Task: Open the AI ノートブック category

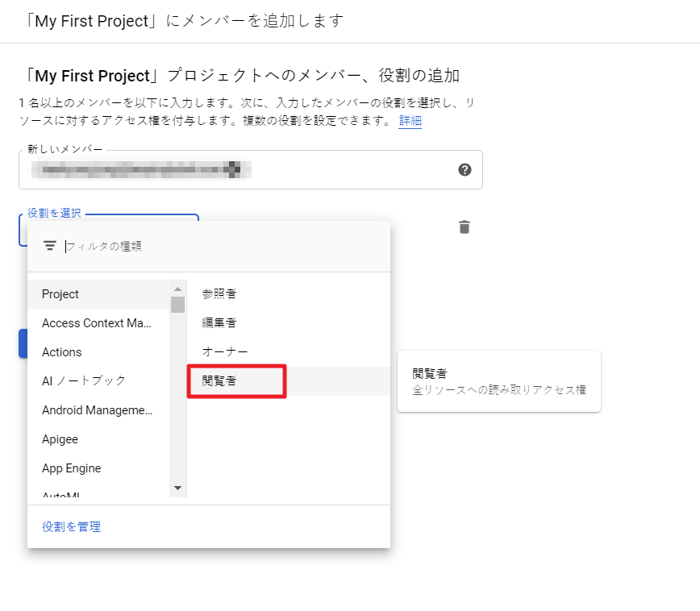Action: pos(84,380)
